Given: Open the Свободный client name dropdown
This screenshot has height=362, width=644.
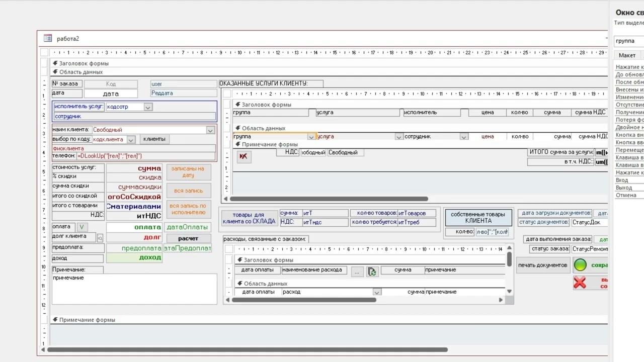Looking at the screenshot, I should [211, 130].
